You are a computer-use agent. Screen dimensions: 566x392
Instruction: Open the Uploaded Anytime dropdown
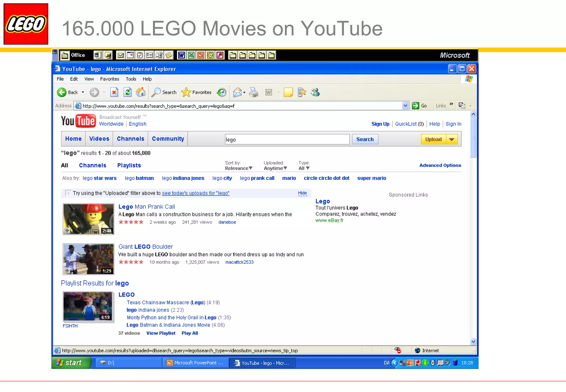tap(275, 168)
